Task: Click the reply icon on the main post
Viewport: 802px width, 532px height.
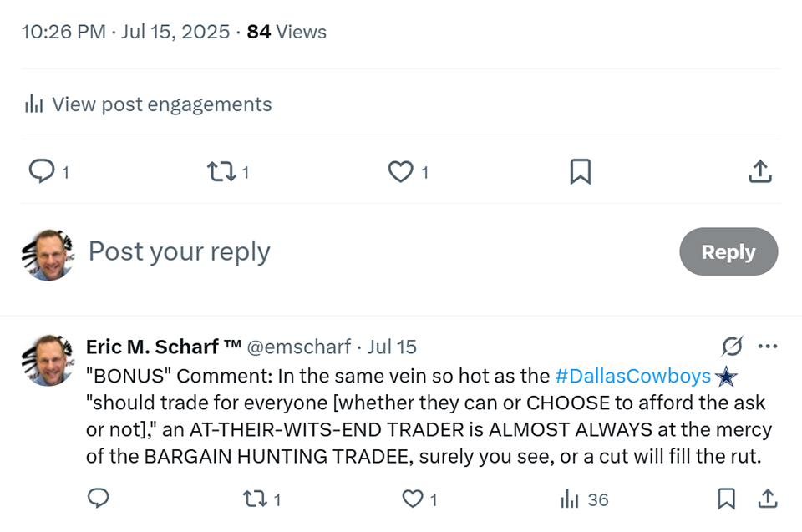Action: click(x=42, y=172)
